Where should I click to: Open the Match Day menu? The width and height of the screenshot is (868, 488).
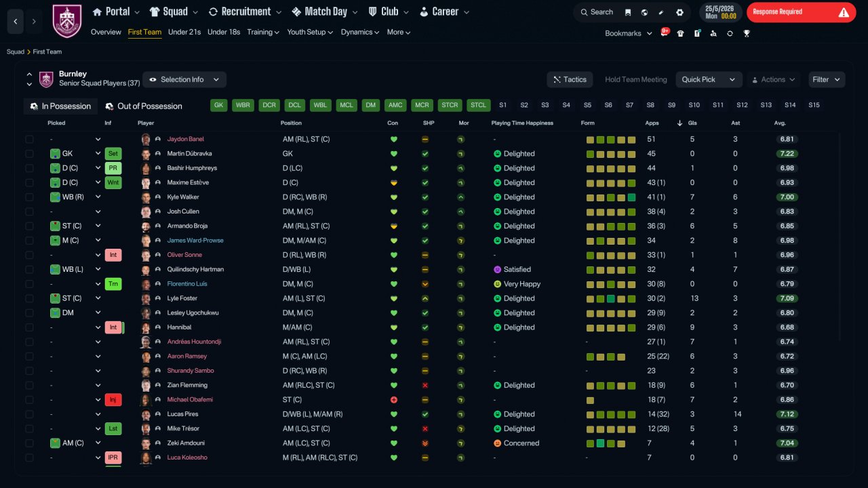click(325, 12)
